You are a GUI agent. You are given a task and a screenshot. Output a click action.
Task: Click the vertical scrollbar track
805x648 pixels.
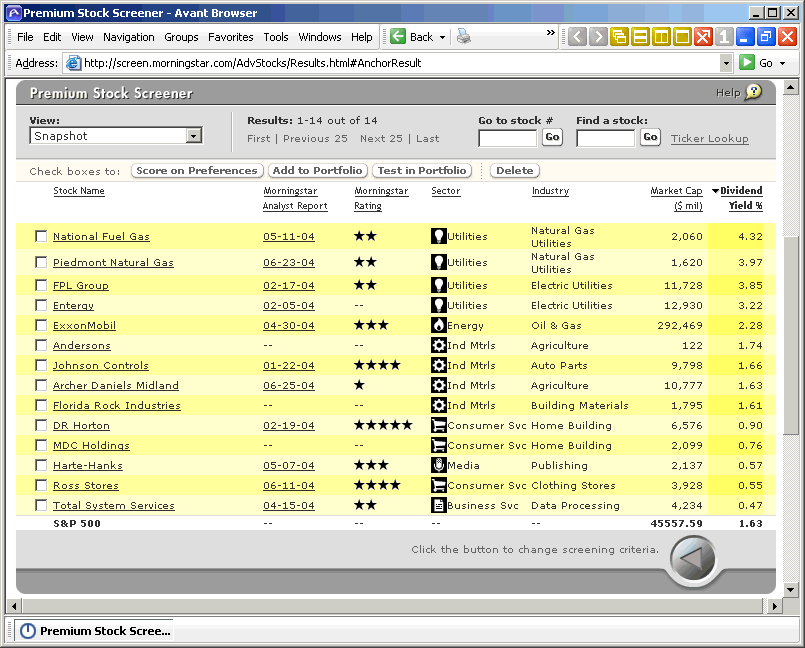point(791,500)
